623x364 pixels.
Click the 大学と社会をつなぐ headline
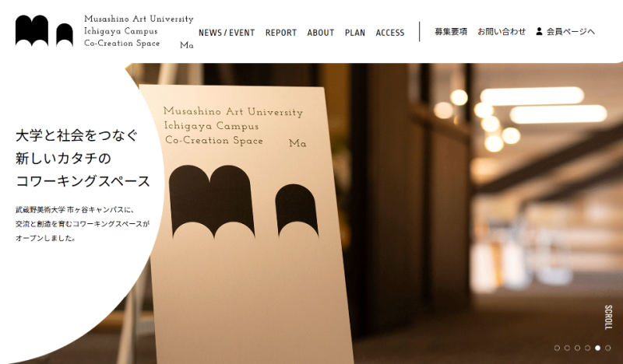point(76,135)
